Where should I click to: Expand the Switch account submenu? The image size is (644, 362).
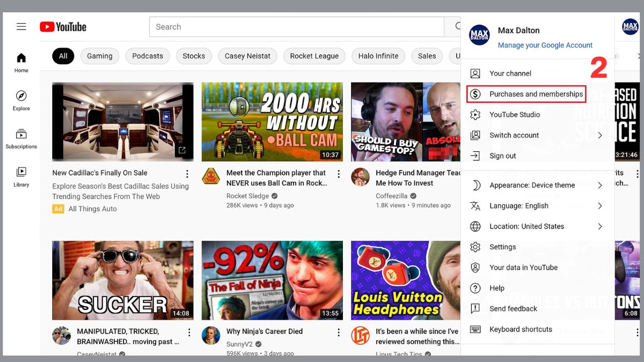(x=514, y=135)
